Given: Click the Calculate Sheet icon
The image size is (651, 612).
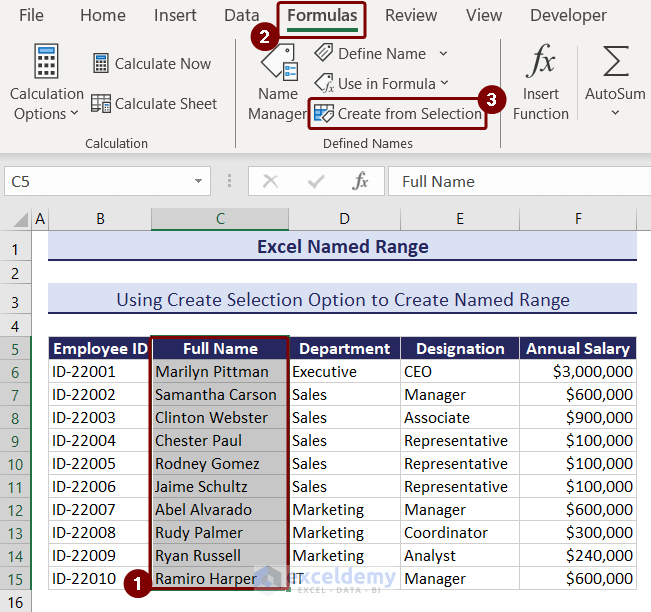Looking at the screenshot, I should tap(101, 103).
